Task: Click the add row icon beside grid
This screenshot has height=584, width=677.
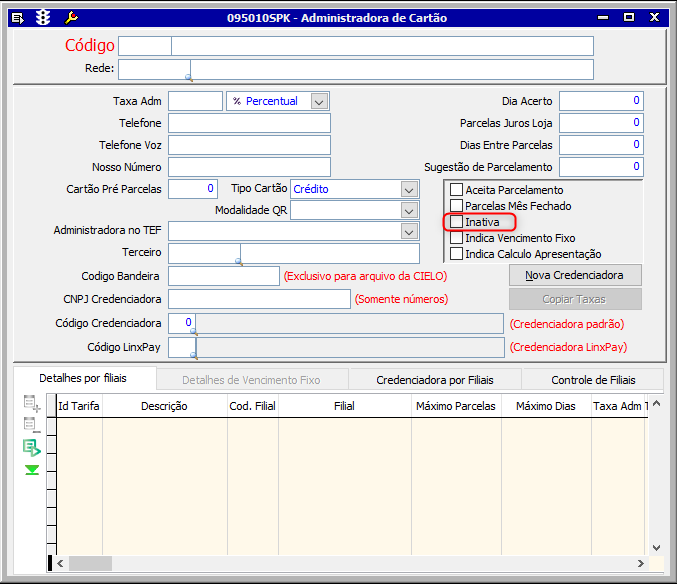Action: [32, 404]
